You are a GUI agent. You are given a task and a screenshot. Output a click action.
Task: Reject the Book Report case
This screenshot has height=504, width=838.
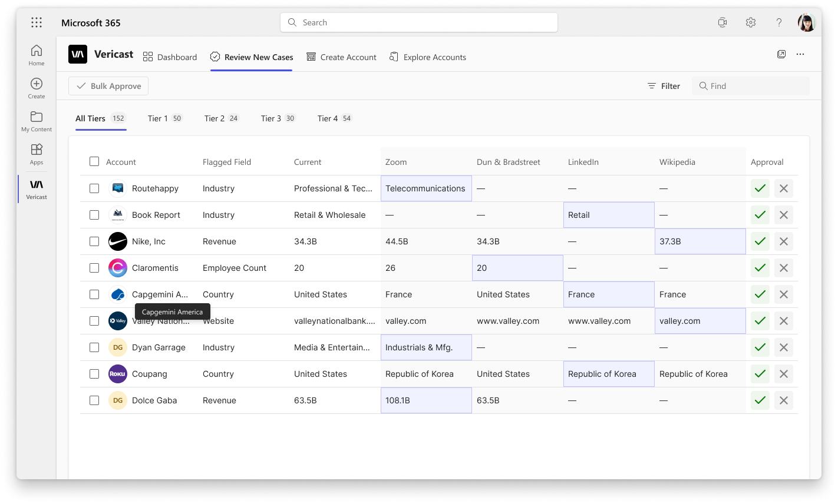coord(784,215)
